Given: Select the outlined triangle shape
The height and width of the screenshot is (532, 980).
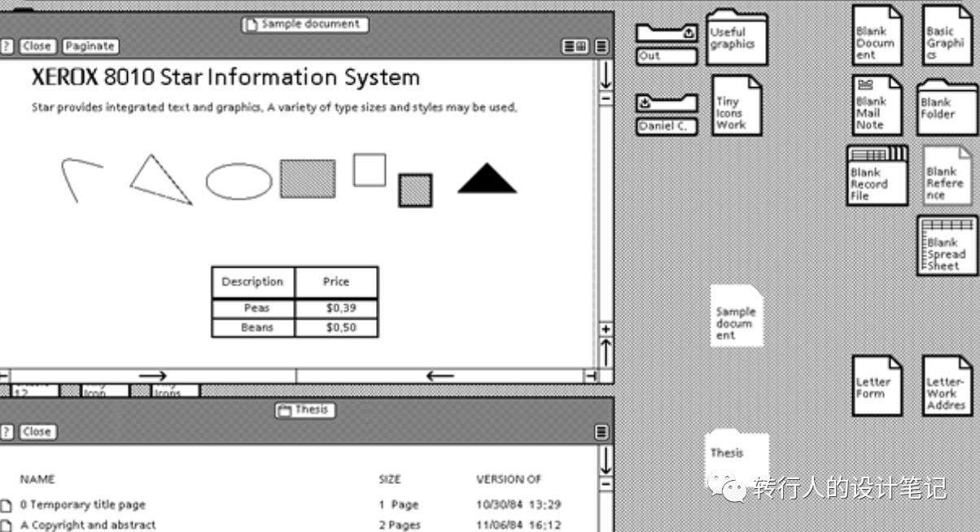Looking at the screenshot, I should coord(160,179).
